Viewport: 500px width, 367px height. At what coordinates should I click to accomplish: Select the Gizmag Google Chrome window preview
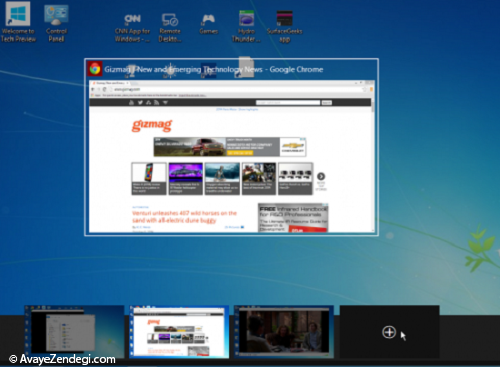click(x=231, y=147)
